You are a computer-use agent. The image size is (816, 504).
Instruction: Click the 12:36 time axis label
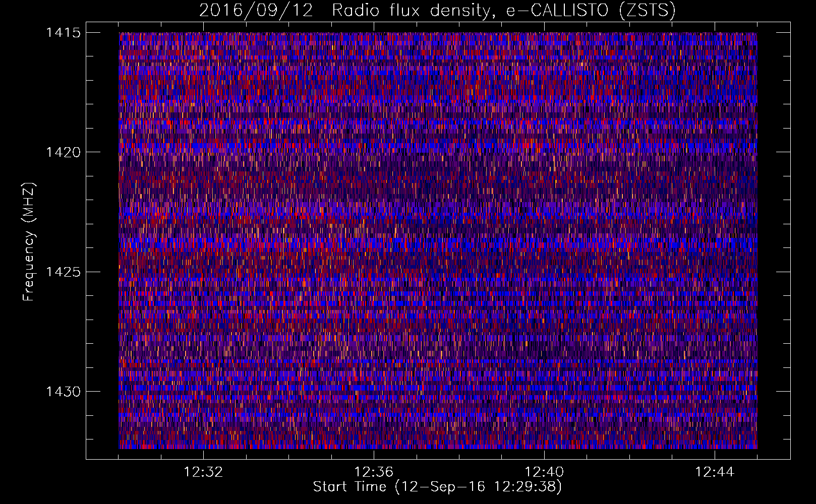[374, 472]
